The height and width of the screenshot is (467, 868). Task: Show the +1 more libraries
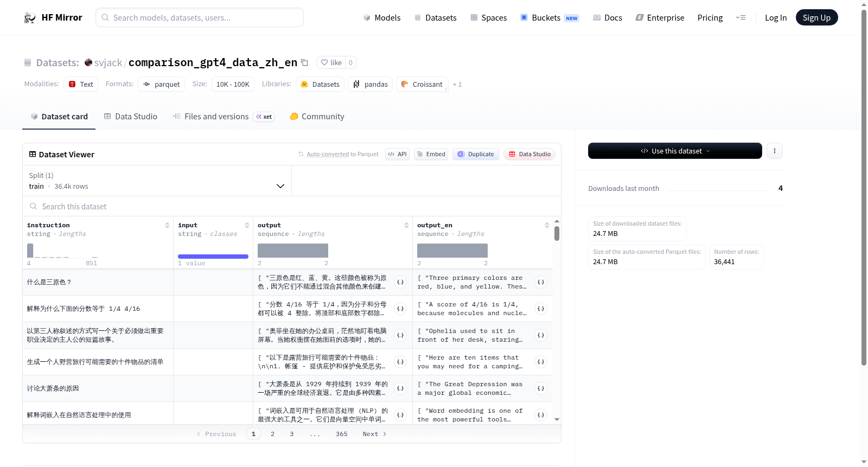[457, 84]
